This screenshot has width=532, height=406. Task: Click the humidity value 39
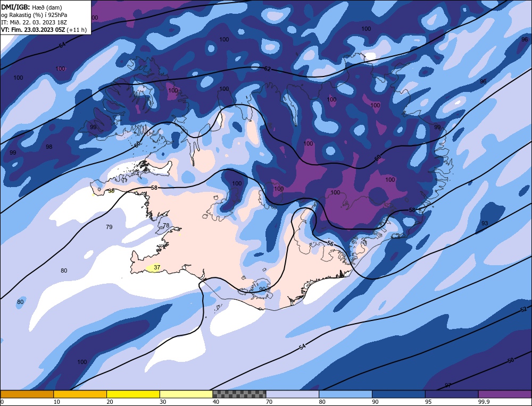[111, 191]
